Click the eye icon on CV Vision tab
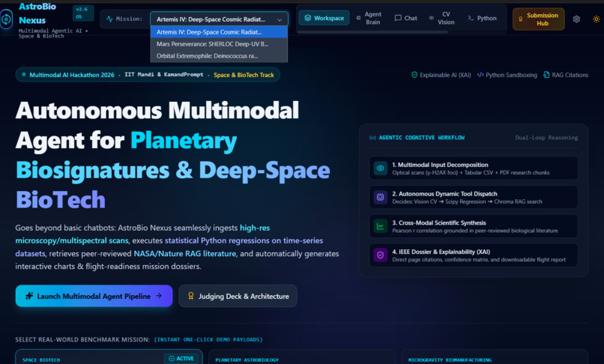 click(432, 18)
